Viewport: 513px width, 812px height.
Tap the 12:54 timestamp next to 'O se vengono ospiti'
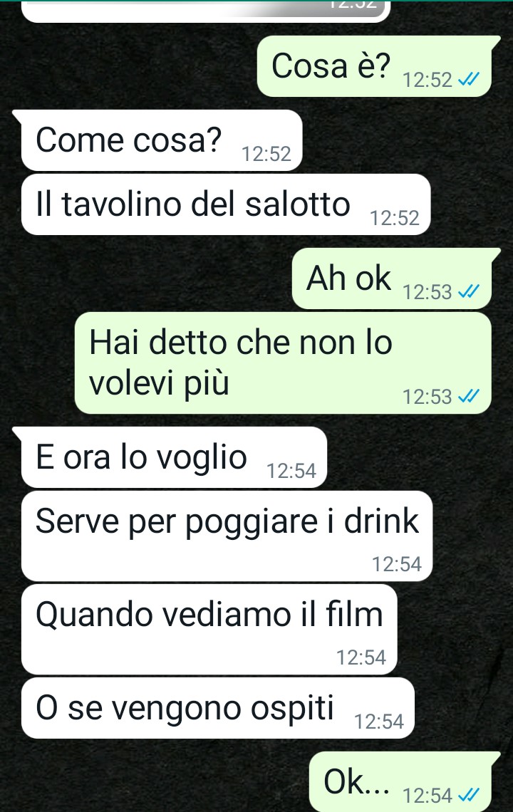(x=379, y=722)
